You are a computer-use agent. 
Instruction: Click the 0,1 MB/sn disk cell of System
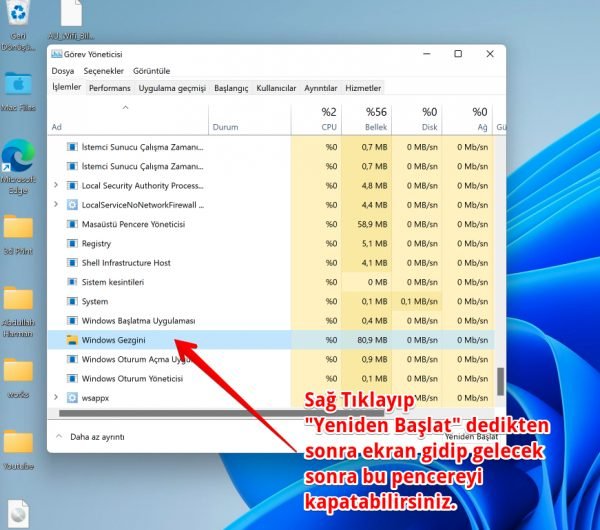pyautogui.click(x=417, y=301)
